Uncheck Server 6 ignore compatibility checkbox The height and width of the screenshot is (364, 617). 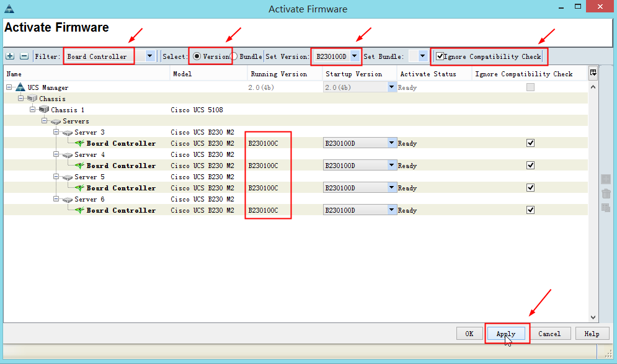[530, 210]
